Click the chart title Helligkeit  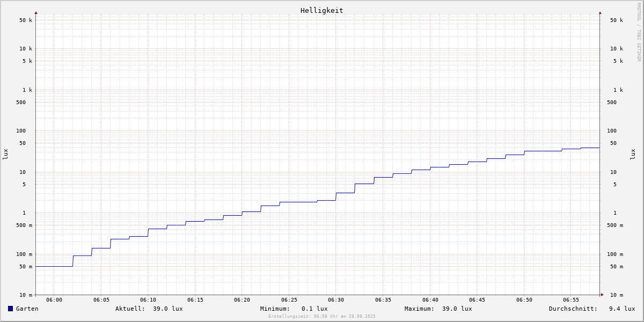click(x=322, y=10)
